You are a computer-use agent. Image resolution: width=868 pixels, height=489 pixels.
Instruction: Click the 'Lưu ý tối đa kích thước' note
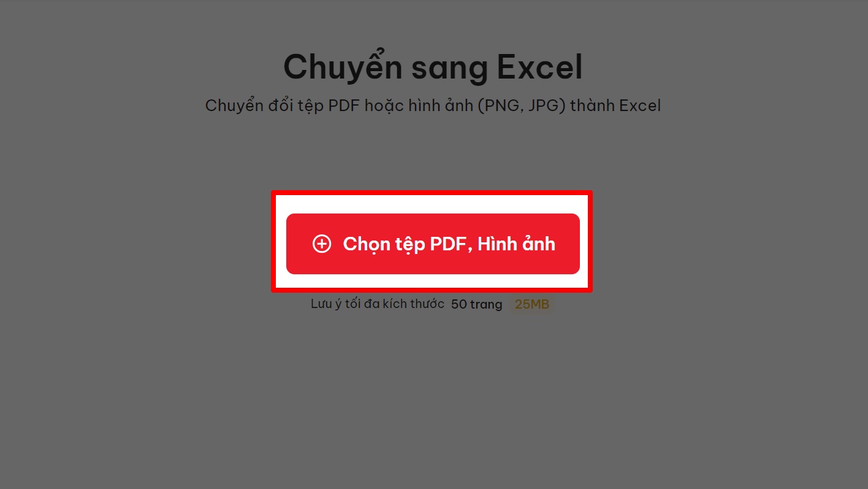coord(378,304)
